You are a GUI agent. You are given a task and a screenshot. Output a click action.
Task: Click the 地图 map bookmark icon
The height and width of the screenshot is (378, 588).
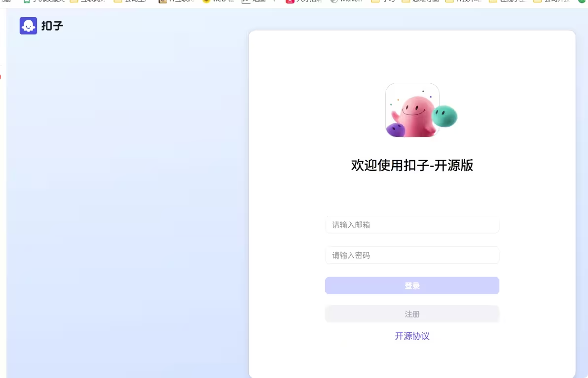click(246, 1)
